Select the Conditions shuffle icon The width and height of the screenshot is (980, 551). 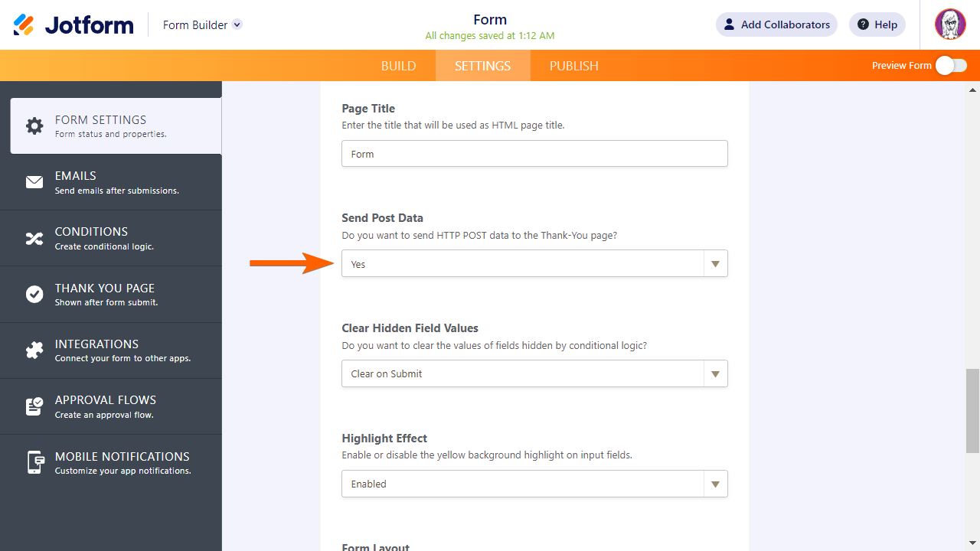coord(34,238)
